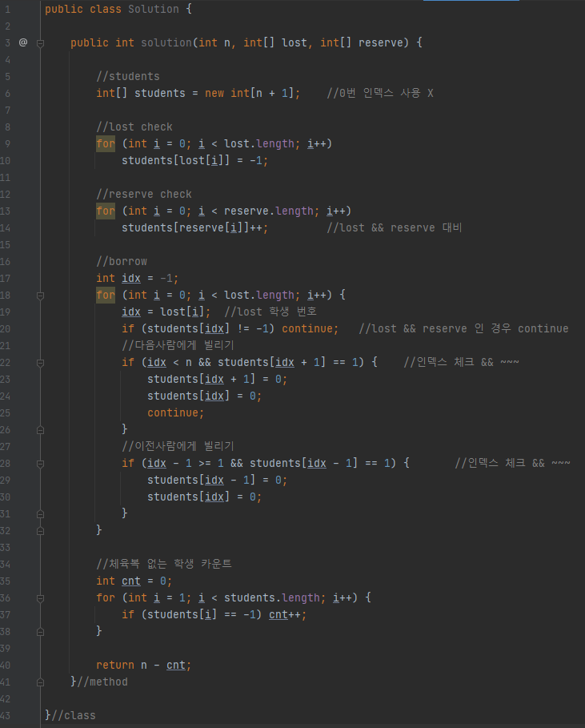The image size is (585, 728).
Task: Click 'cnt' in 'int cnt = 0;'
Action: (x=131, y=581)
